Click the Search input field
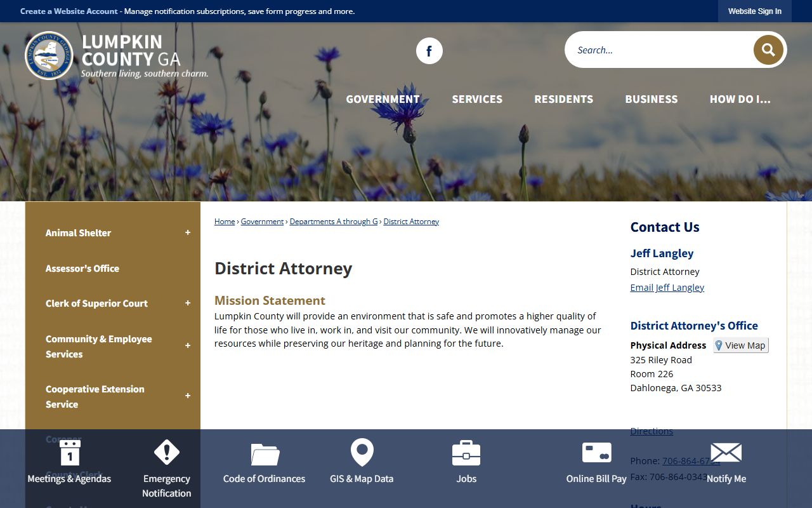The image size is (812, 508). pyautogui.click(x=660, y=50)
